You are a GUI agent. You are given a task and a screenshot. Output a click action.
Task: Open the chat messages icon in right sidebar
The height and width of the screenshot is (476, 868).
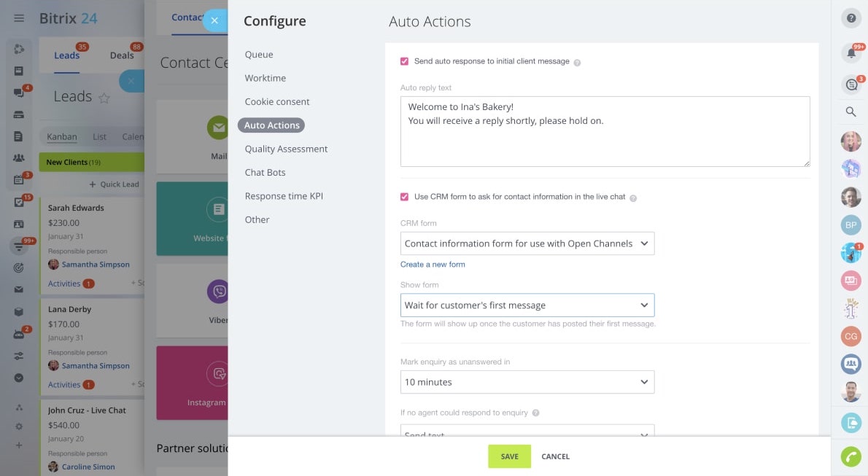[850, 85]
